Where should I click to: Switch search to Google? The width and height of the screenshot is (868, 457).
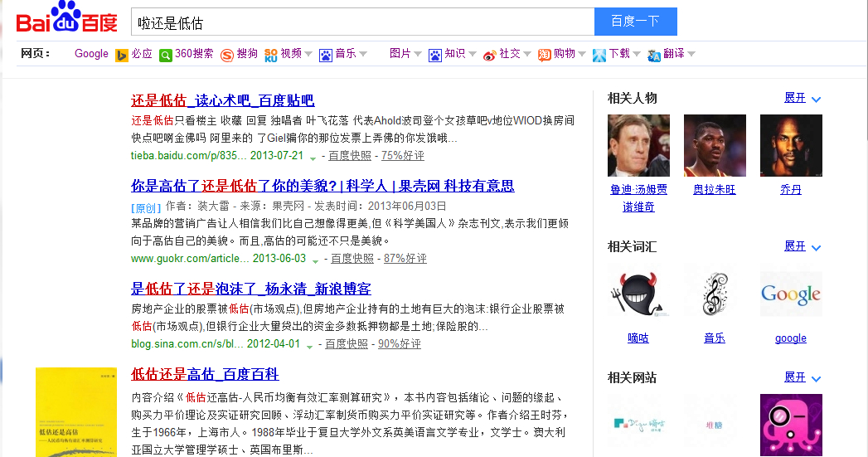click(91, 54)
